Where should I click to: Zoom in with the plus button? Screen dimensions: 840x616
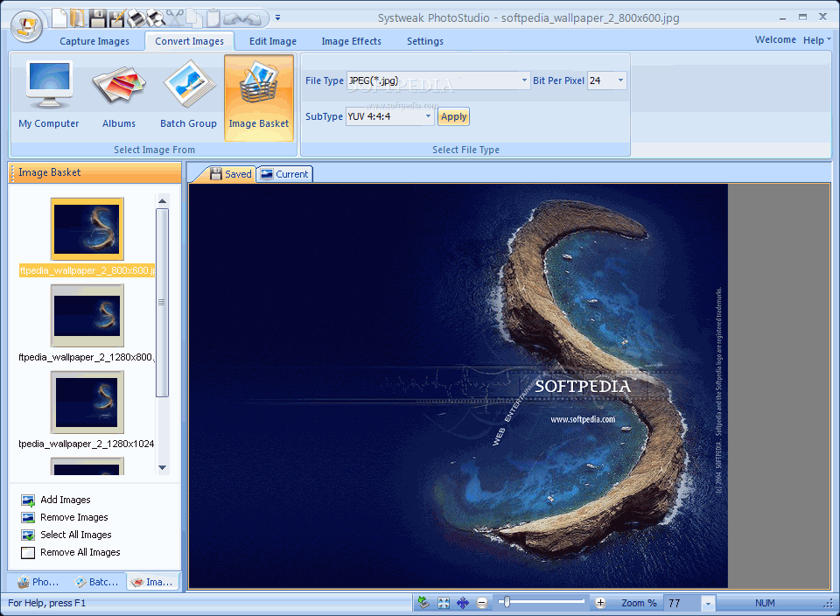600,603
